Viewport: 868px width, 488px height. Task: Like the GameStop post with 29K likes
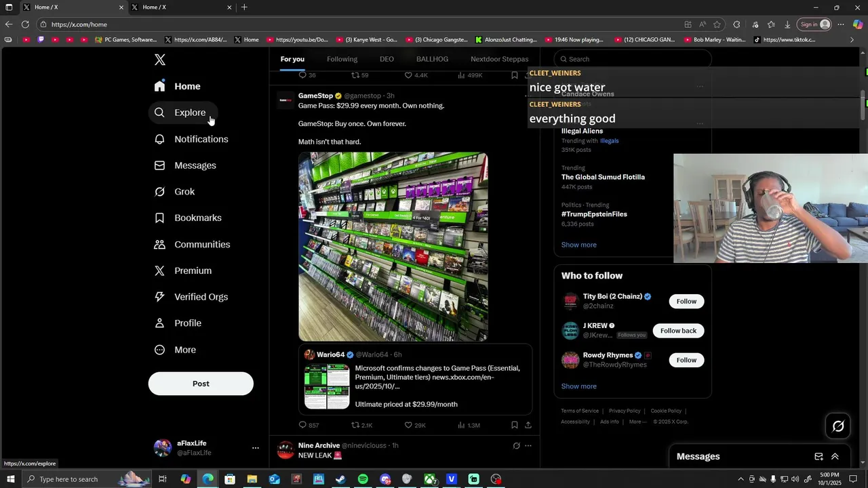tap(415, 425)
